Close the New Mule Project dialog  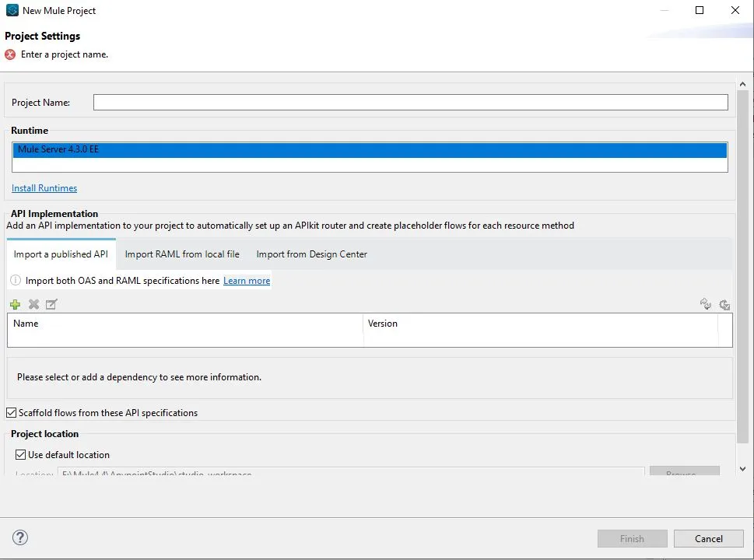pos(735,10)
